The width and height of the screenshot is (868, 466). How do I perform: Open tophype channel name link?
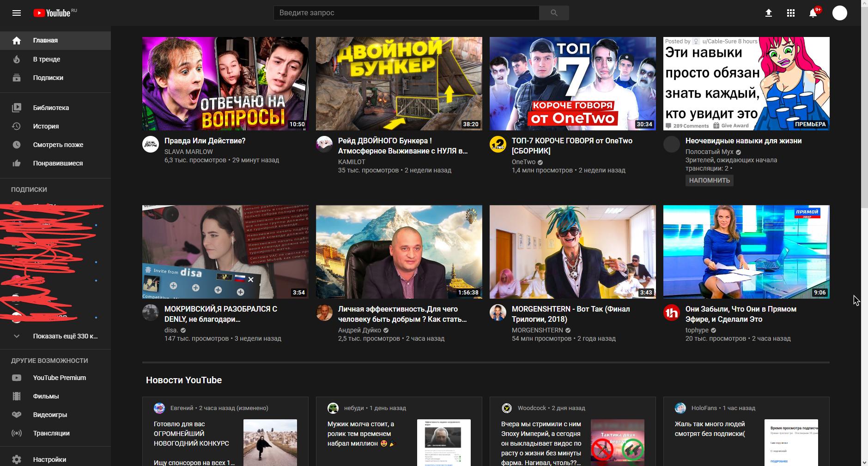coord(697,330)
